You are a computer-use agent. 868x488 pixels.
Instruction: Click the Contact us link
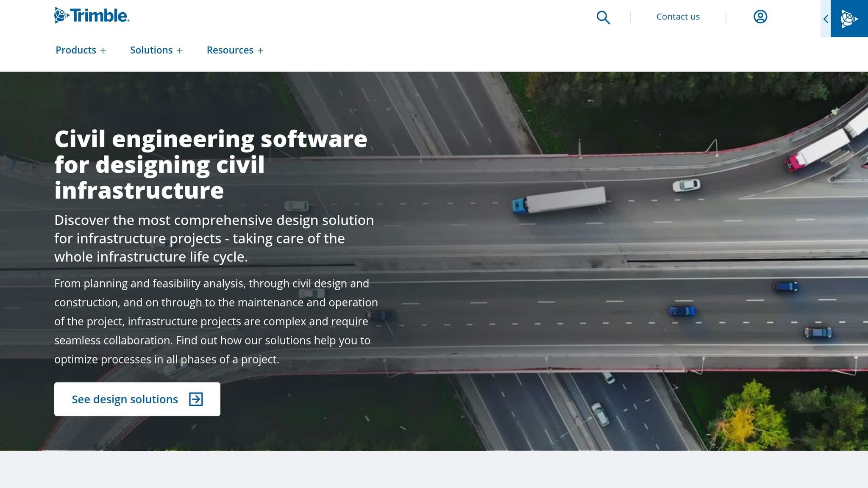[678, 17]
